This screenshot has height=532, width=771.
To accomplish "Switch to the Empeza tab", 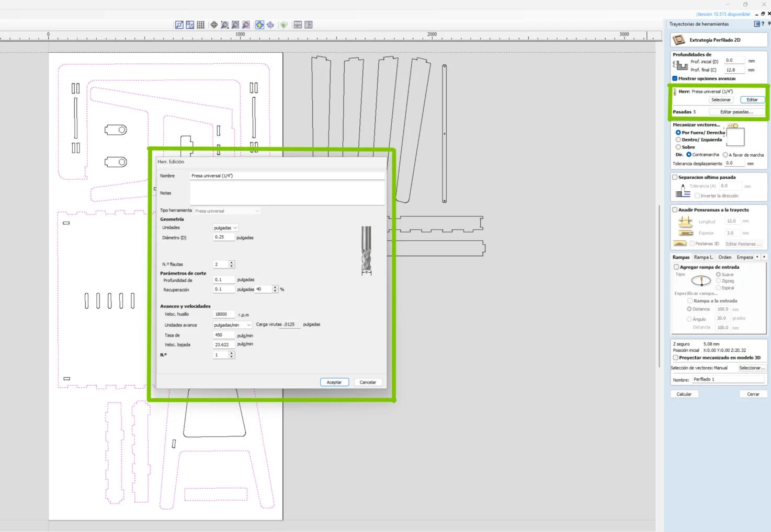I will [x=745, y=257].
